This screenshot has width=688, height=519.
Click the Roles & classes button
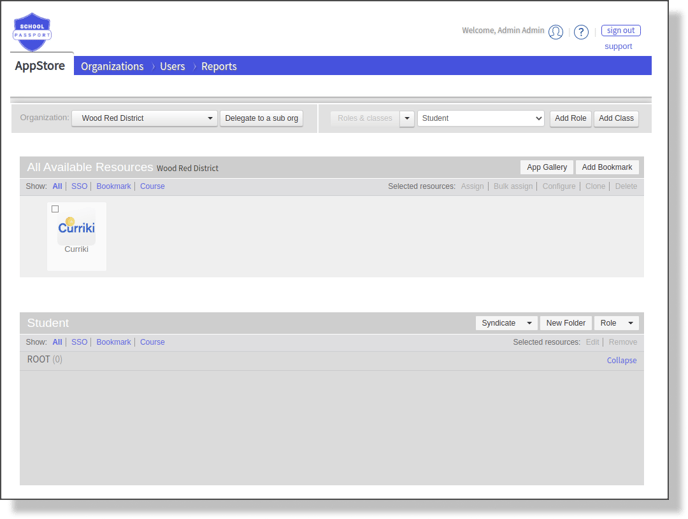(365, 118)
